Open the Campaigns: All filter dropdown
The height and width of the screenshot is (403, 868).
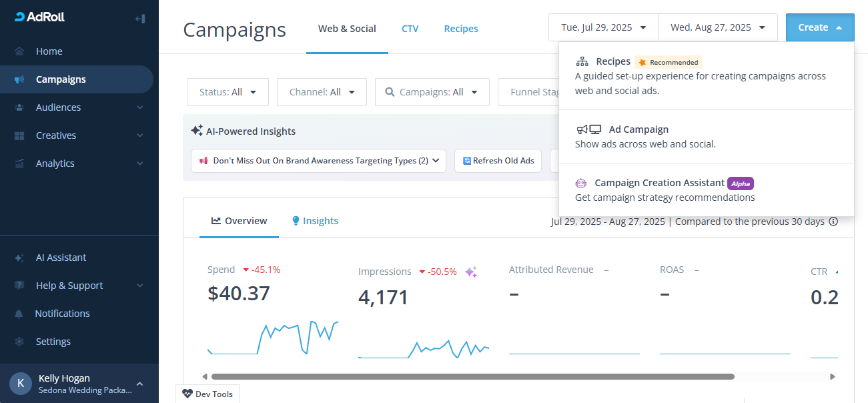(432, 92)
